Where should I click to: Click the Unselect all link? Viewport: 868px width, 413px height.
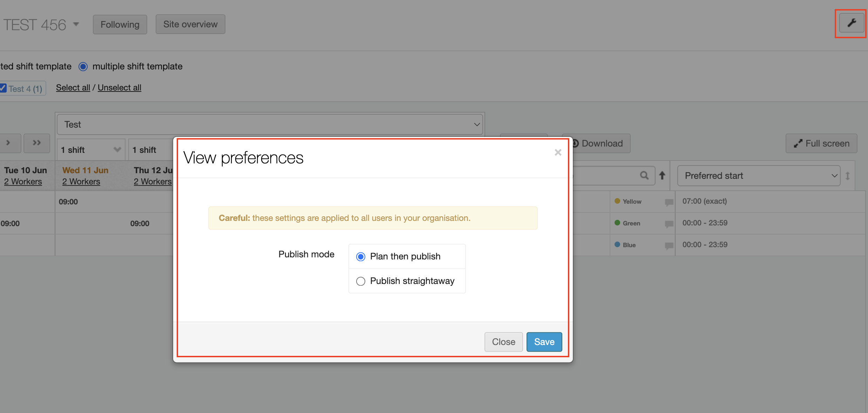[x=119, y=88]
